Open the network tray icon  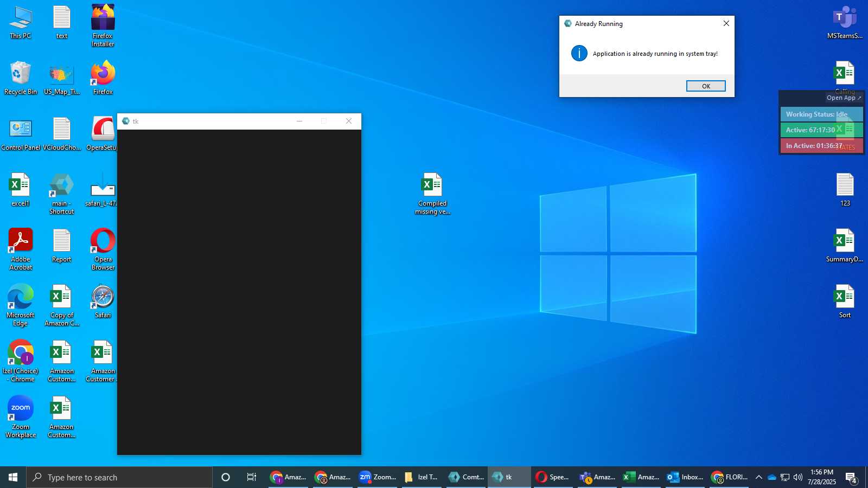pyautogui.click(x=785, y=477)
